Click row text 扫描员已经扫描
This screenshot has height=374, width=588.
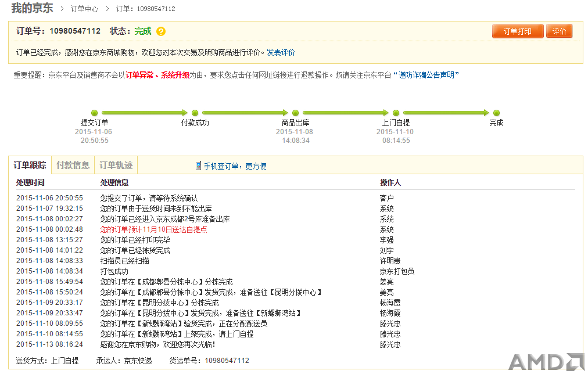coord(124,261)
